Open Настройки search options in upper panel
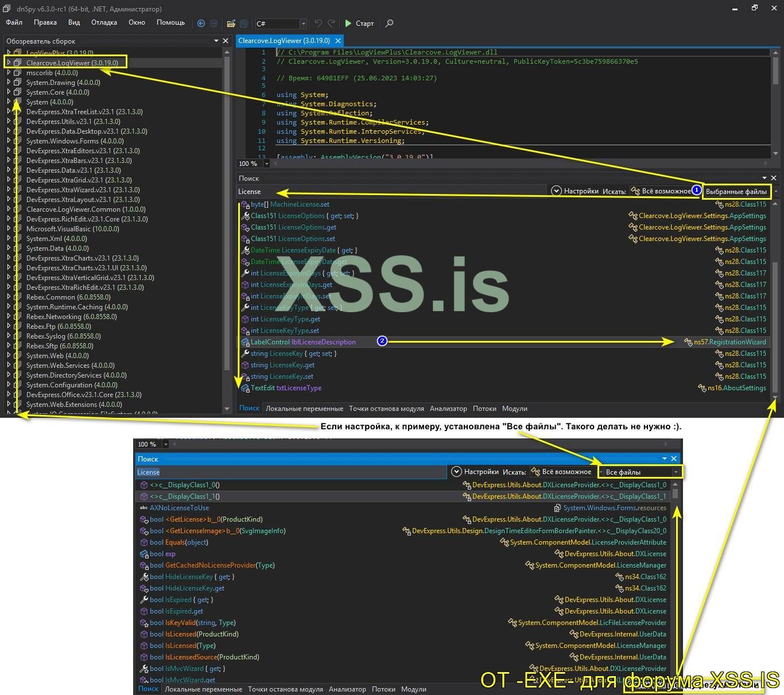Viewport: 784px width, 695px height. point(575,191)
